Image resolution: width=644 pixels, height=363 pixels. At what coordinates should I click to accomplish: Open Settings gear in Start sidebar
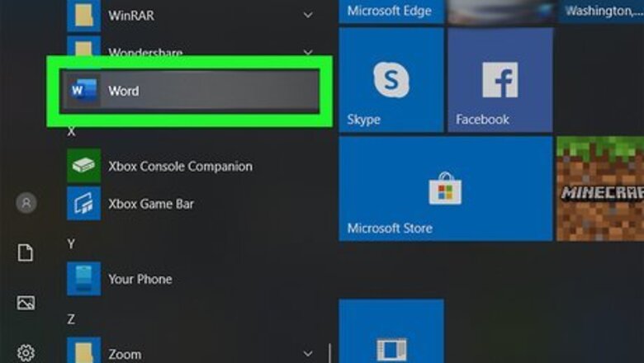tap(26, 353)
